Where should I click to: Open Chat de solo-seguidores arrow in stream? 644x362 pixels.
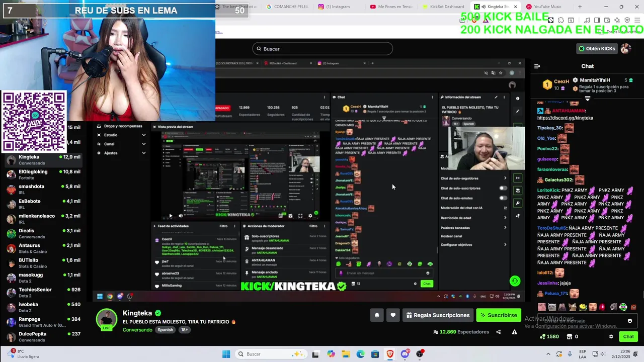pyautogui.click(x=505, y=178)
